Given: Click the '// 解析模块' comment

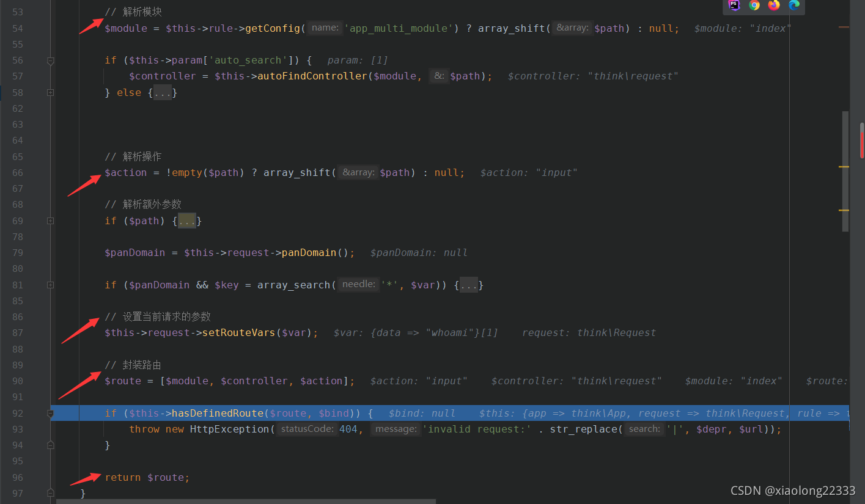Looking at the screenshot, I should (133, 12).
